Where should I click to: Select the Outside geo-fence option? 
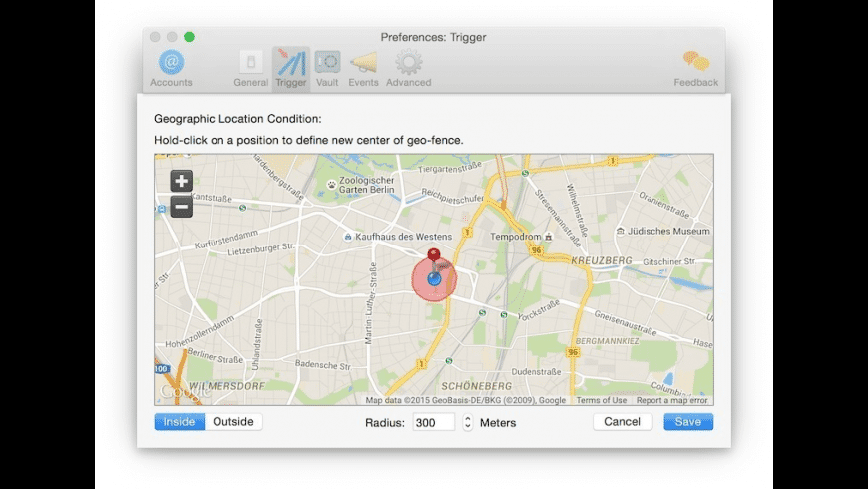[233, 421]
